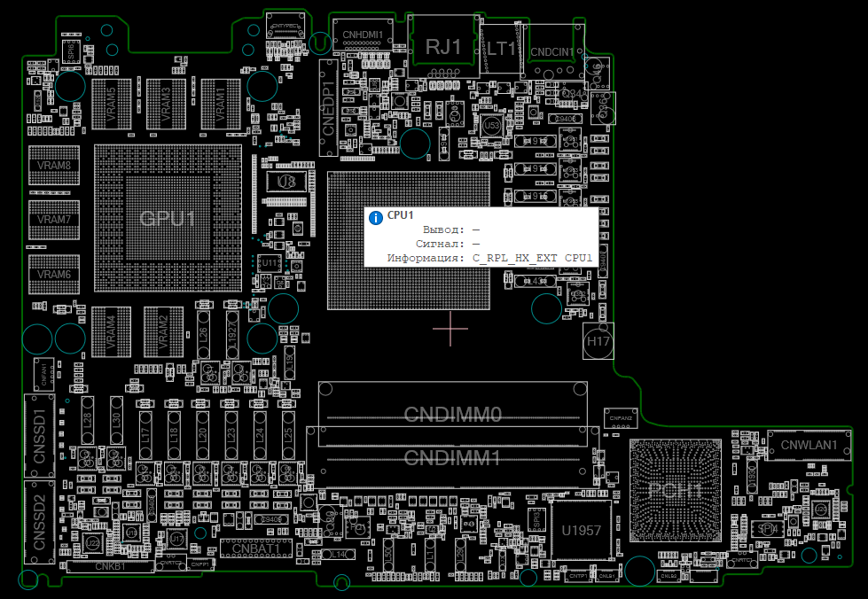Screen dimensions: 868x599
Task: Click the blue info icon in the CPU1 tooltip
Action: (375, 216)
